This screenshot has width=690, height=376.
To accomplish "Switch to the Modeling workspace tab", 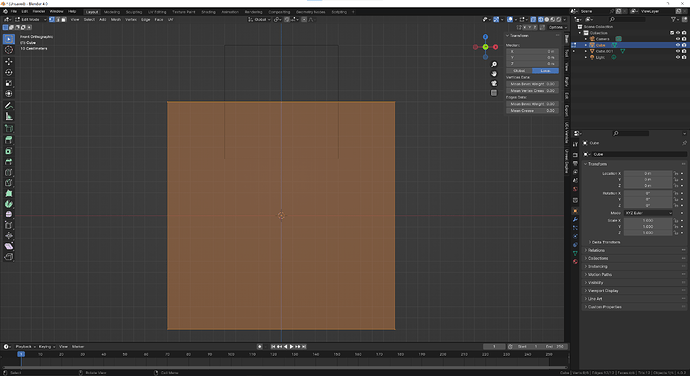I will pyautogui.click(x=112, y=12).
